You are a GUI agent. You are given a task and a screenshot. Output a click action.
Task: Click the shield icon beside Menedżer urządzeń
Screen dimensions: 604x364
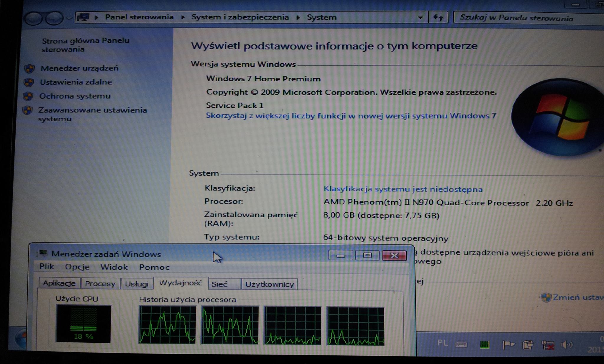coord(29,68)
